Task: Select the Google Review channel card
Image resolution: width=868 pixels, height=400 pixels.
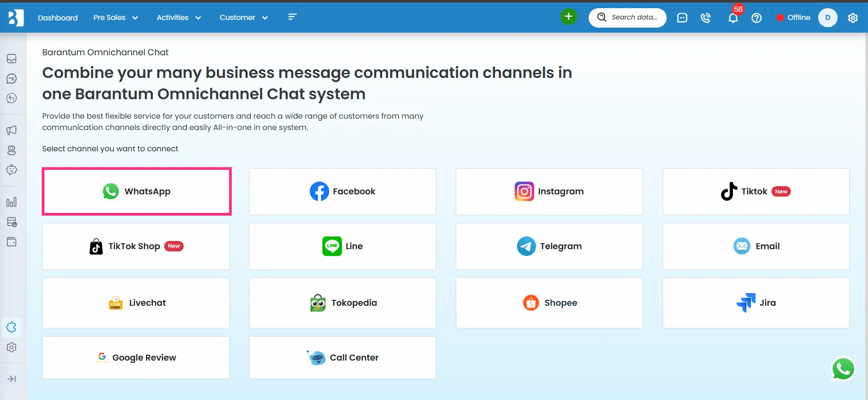Action: click(136, 357)
